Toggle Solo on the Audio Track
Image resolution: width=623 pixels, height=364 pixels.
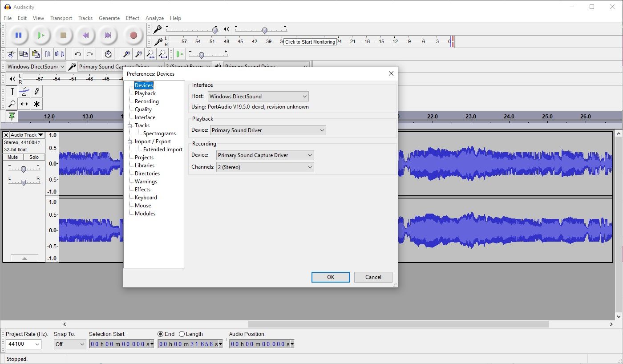(x=34, y=157)
